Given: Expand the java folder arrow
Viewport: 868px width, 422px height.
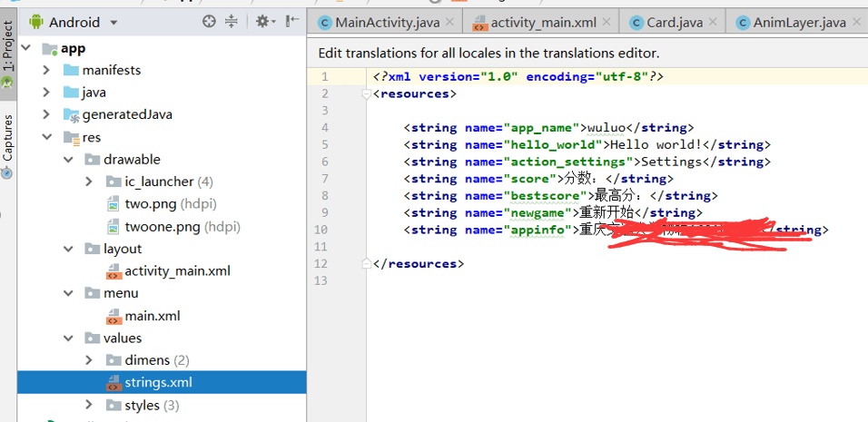Looking at the screenshot, I should [46, 93].
